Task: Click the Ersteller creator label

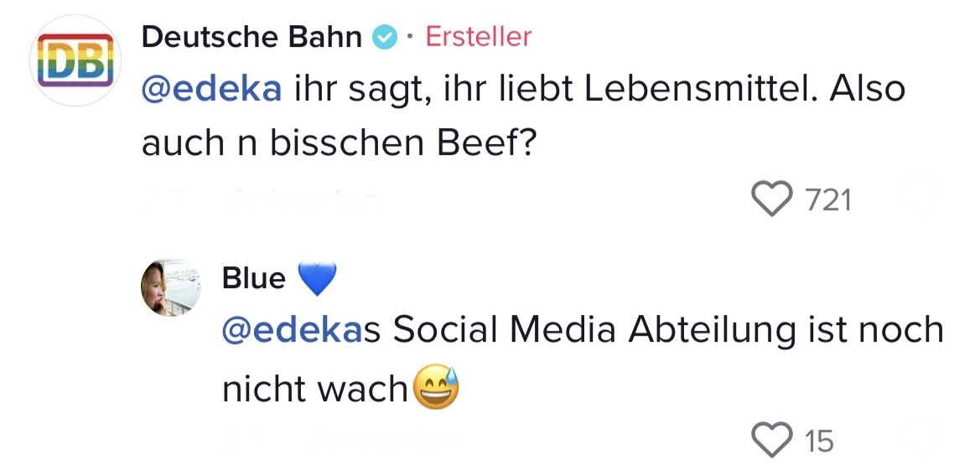Action: tap(479, 37)
